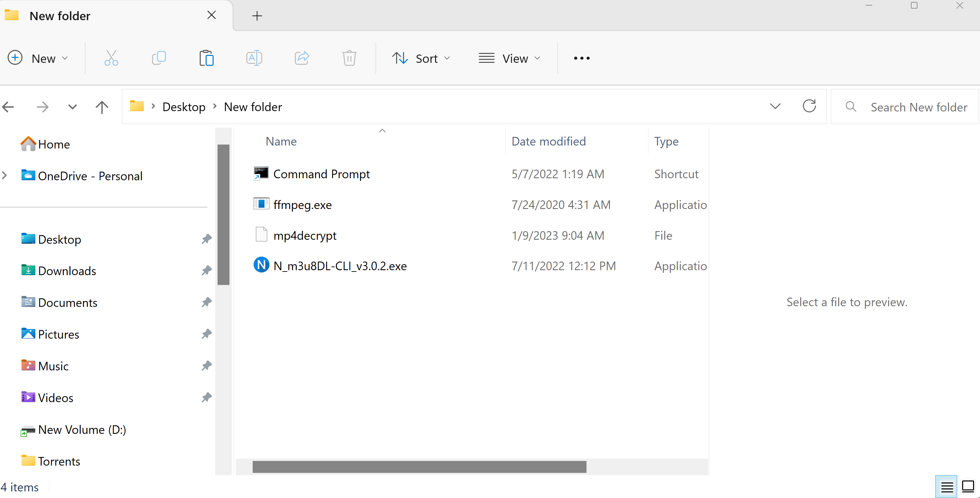Click the Delete trash icon
The width and height of the screenshot is (980, 498).
pyautogui.click(x=349, y=58)
